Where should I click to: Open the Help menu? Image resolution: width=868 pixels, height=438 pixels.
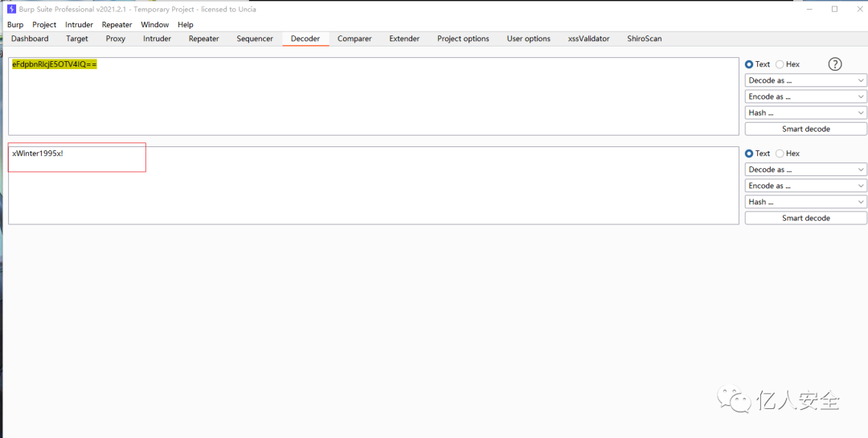click(x=186, y=24)
